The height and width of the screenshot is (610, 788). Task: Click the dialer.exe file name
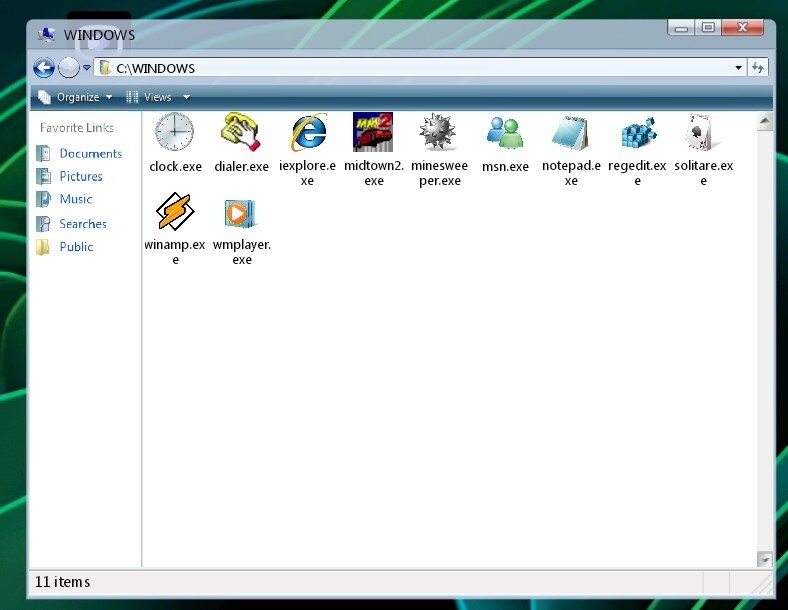point(242,166)
